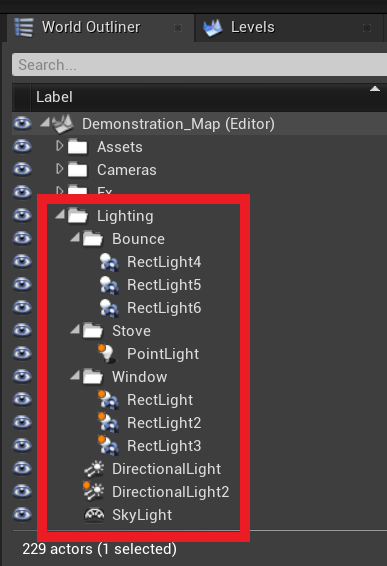Collapse the Bounce folder

click(x=75, y=238)
